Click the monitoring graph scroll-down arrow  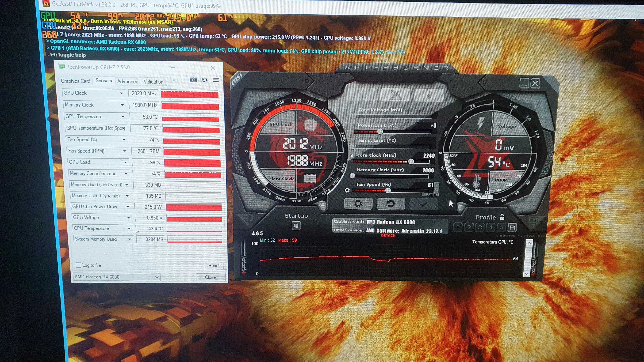(x=527, y=274)
